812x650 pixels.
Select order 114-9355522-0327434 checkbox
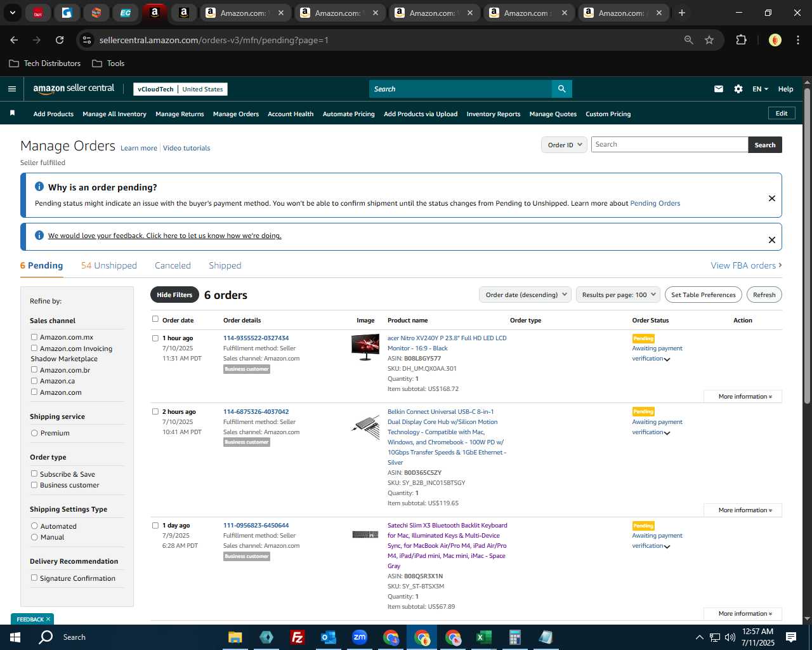click(155, 338)
